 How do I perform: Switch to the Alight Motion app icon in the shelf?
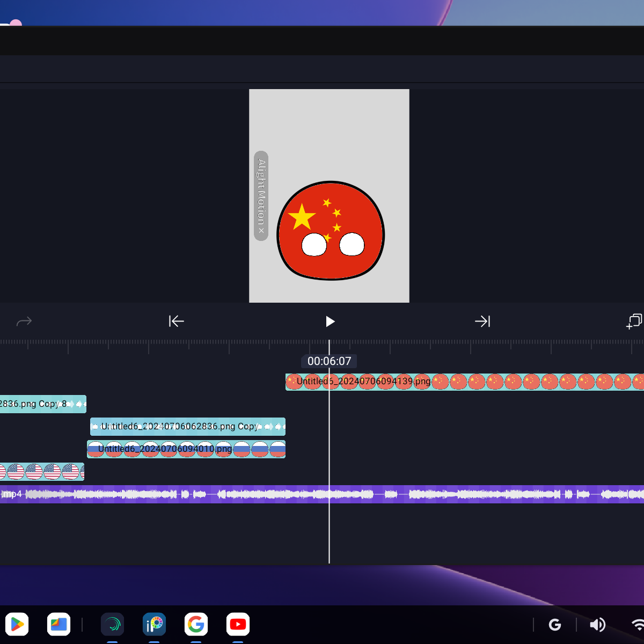pyautogui.click(x=113, y=624)
